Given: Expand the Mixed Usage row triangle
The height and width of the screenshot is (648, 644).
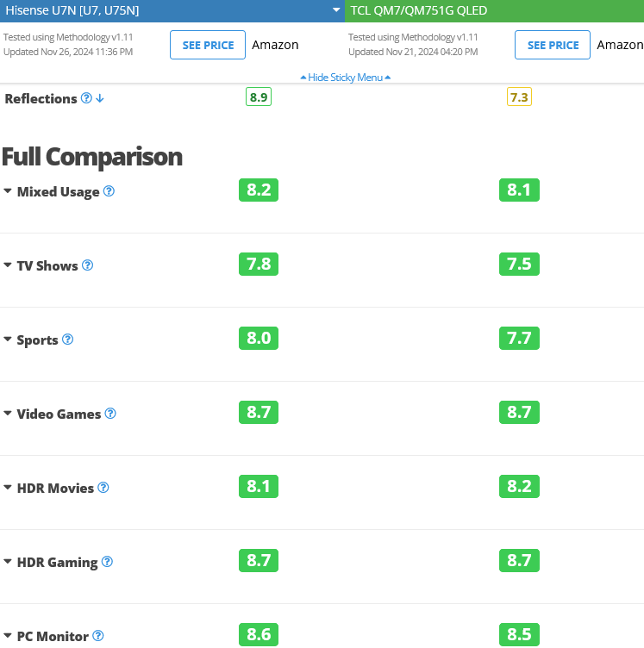Looking at the screenshot, I should pyautogui.click(x=8, y=191).
